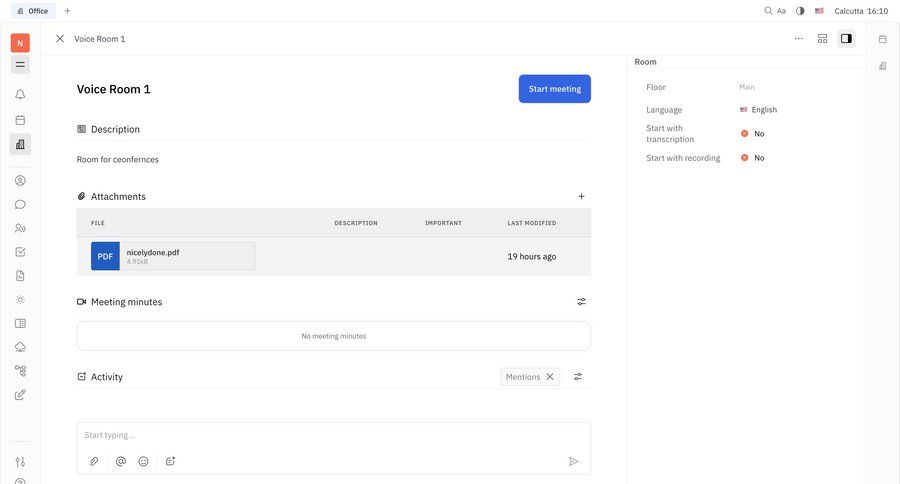
Task: Open the Language English dropdown
Action: point(758,110)
